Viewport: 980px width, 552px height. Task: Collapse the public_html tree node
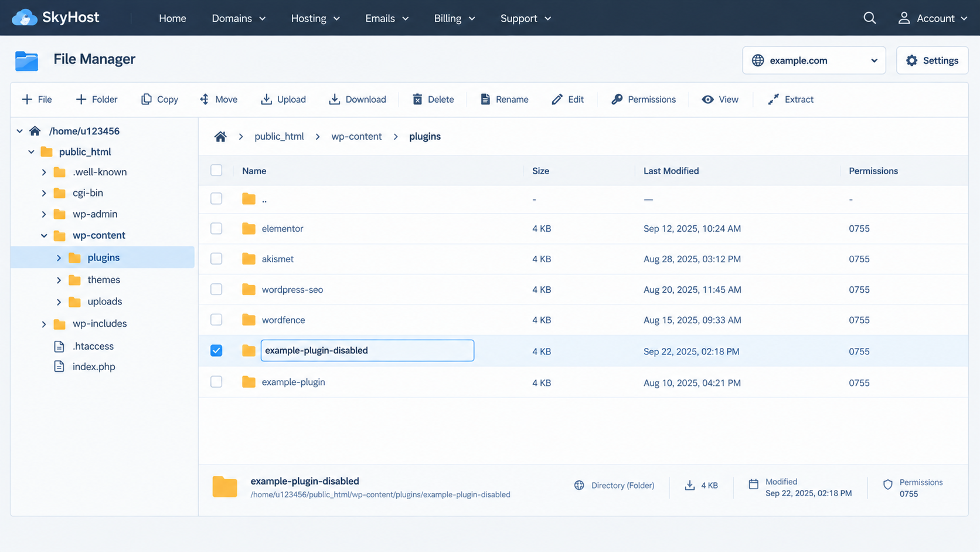tap(32, 152)
